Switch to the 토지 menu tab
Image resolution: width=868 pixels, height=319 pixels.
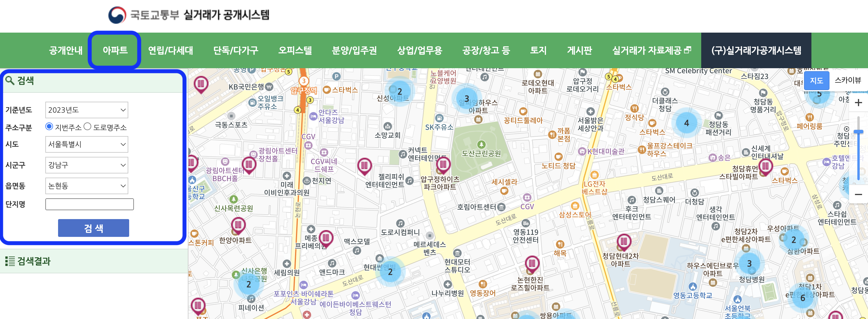point(538,50)
